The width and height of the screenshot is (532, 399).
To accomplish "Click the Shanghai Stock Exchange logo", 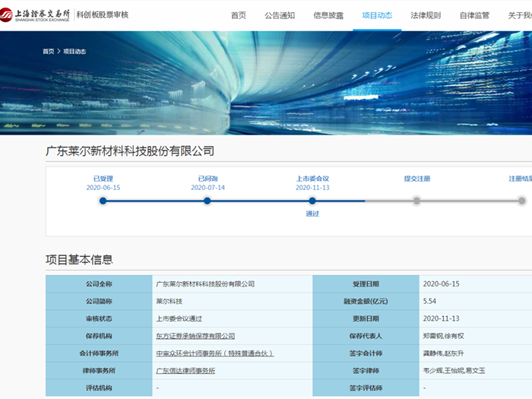I will 35,15.
